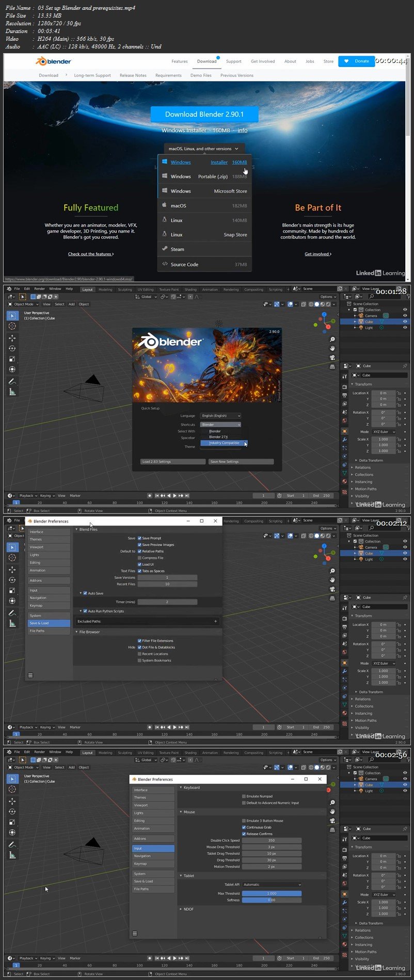Click the Blender logo on the website header

pos(53,61)
